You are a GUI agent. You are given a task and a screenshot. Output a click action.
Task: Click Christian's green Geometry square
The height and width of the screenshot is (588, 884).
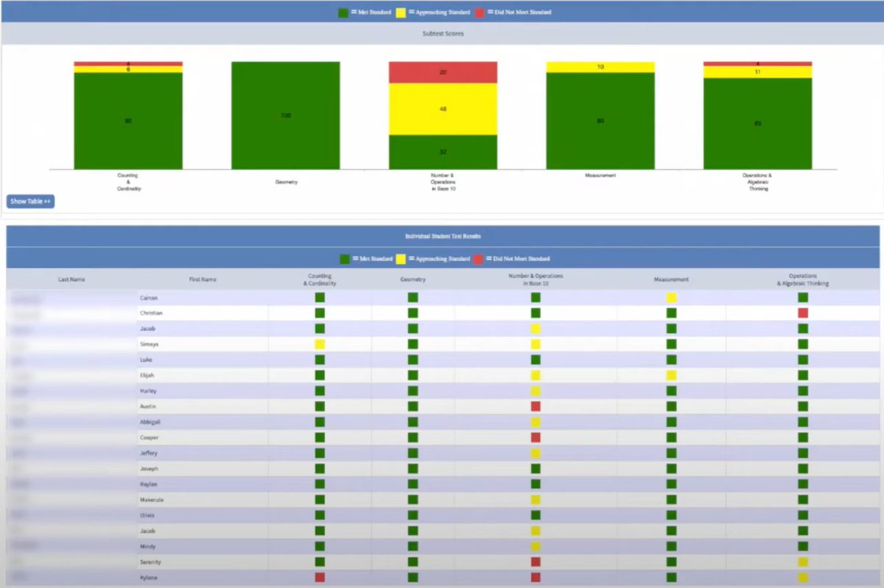413,313
